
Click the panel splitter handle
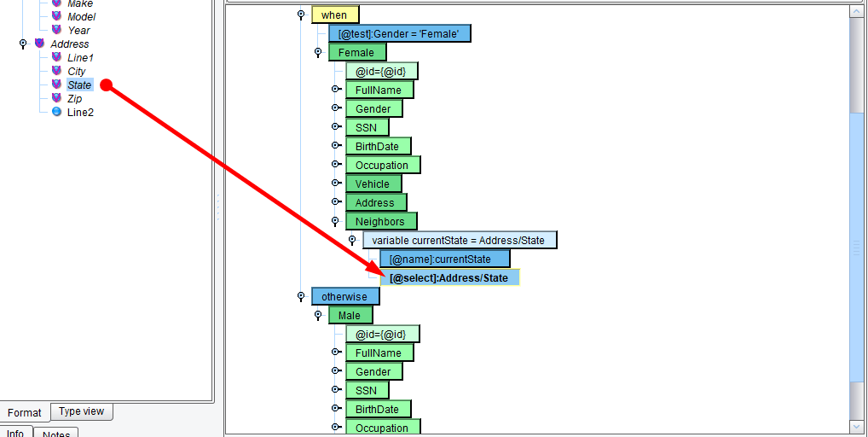(218, 207)
